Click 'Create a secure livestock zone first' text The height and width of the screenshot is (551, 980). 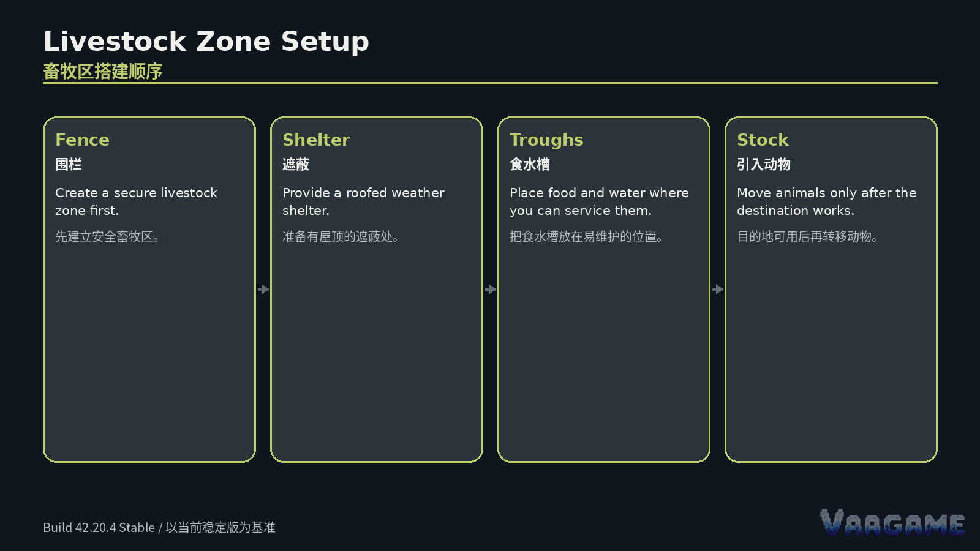point(136,201)
